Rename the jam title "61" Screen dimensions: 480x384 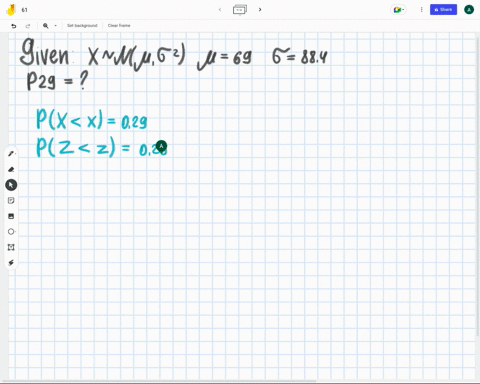click(24, 10)
